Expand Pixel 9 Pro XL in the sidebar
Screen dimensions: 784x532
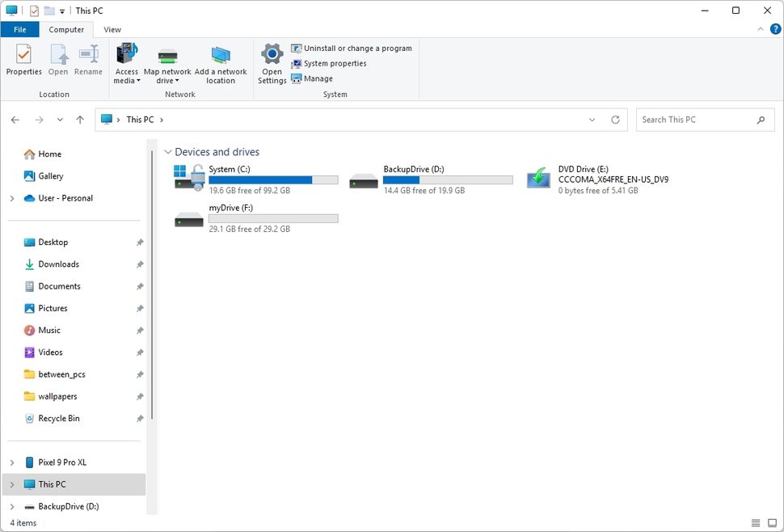pyautogui.click(x=12, y=462)
